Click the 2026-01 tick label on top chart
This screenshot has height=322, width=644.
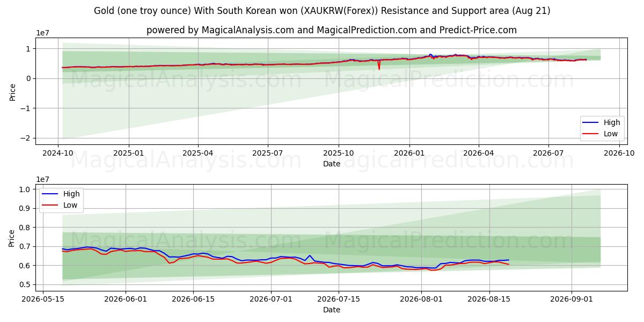pos(409,152)
